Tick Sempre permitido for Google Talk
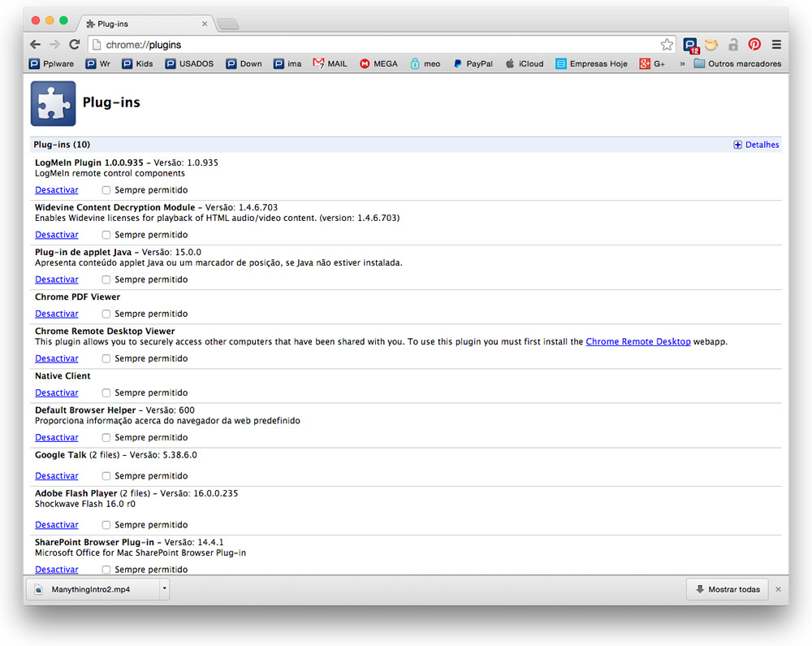Image resolution: width=812 pixels, height=646 pixels. click(106, 476)
